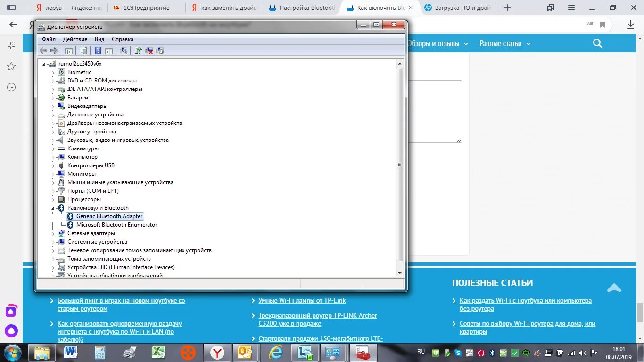Select Microsoft Bluetooth Enumerator device
Viewport: 644px width, 362px height.
point(116,225)
